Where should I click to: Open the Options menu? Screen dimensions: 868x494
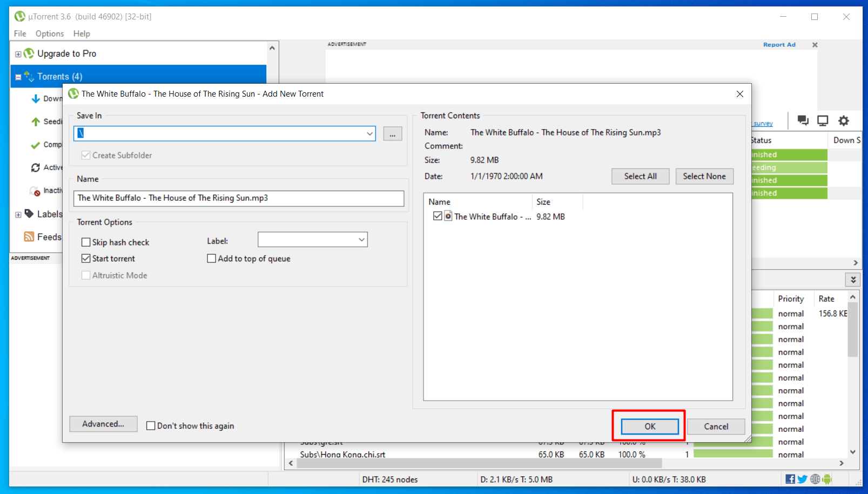tap(50, 33)
